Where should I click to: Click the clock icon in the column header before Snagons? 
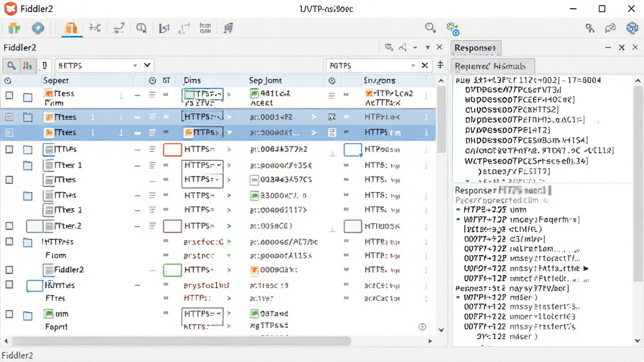tap(332, 80)
